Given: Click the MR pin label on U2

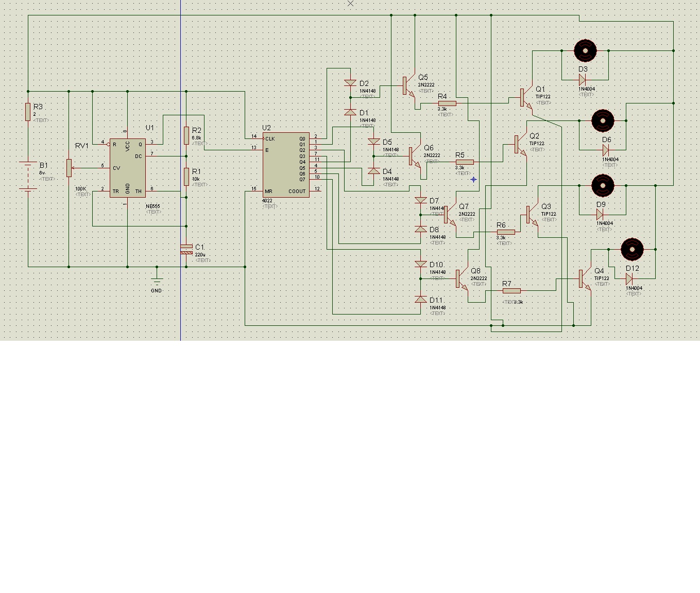Looking at the screenshot, I should 268,191.
